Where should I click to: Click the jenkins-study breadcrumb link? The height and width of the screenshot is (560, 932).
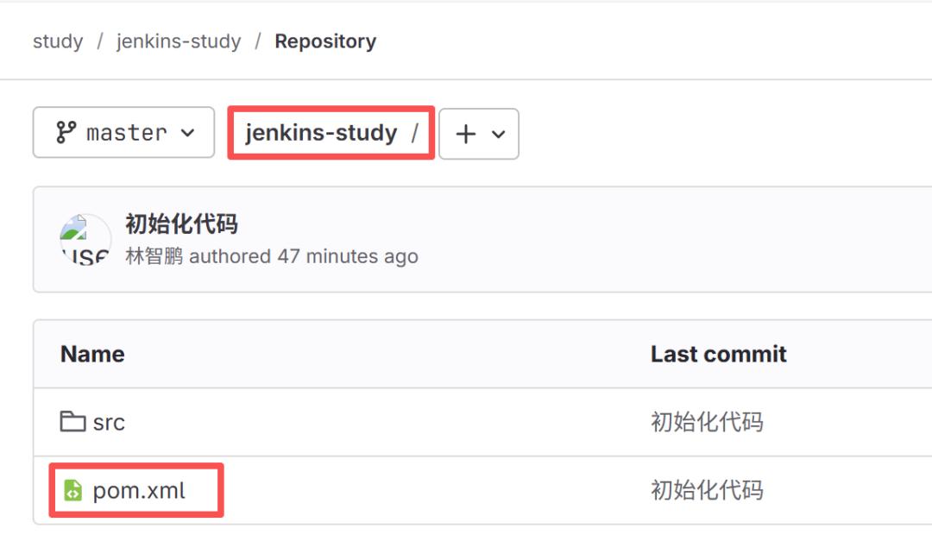click(x=178, y=41)
